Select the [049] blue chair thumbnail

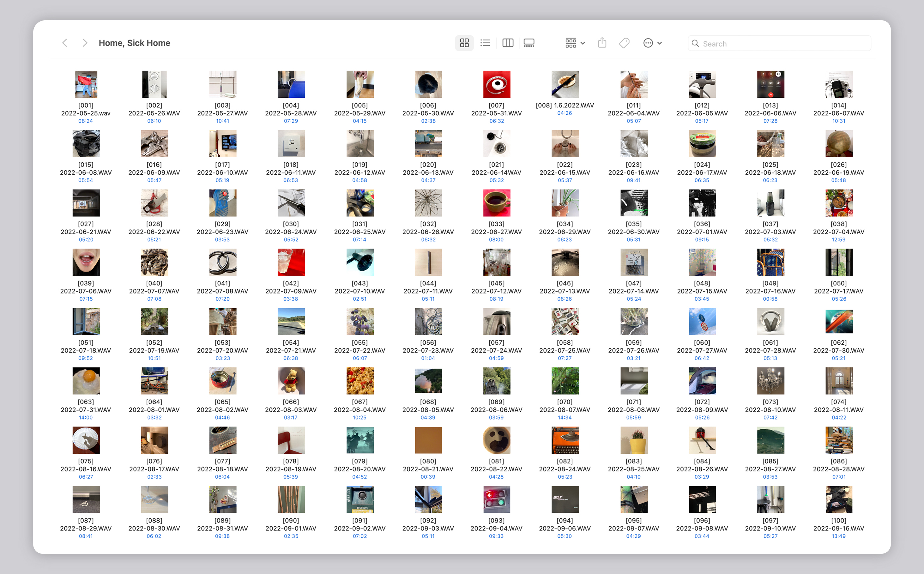click(x=770, y=262)
